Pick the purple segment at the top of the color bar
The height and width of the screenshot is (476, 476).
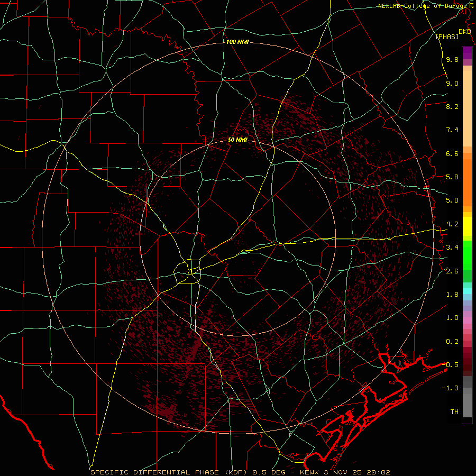pyautogui.click(x=467, y=53)
